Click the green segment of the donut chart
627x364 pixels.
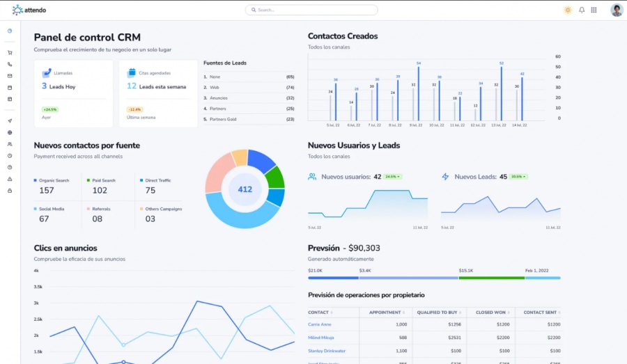[276, 177]
